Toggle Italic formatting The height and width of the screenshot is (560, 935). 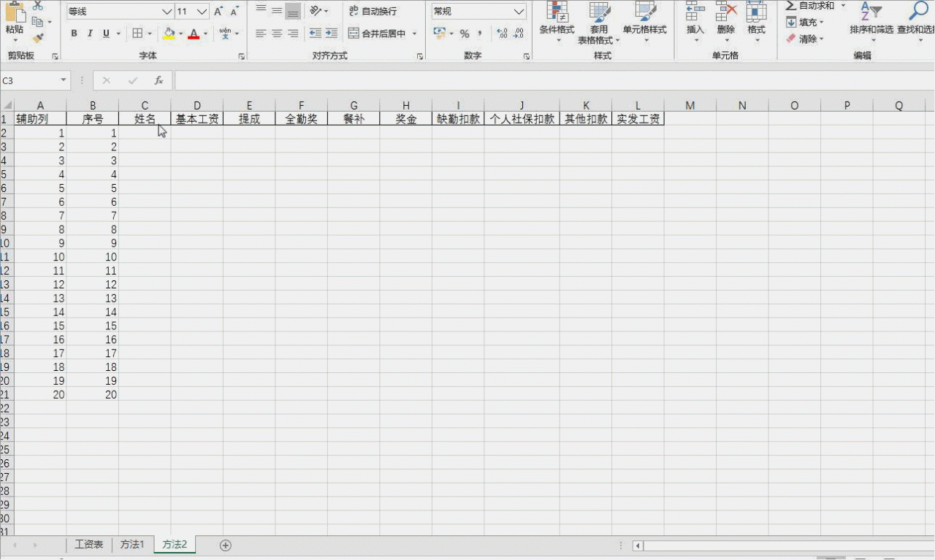pos(90,34)
